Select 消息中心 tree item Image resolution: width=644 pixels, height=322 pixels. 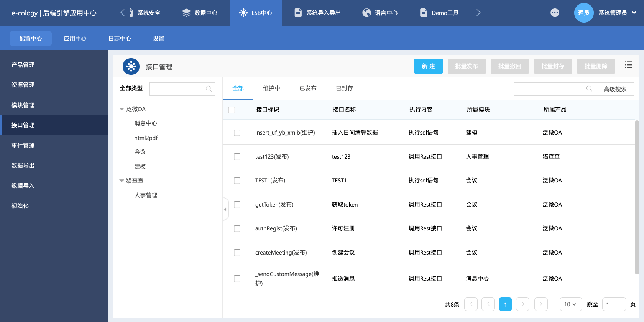tap(146, 123)
